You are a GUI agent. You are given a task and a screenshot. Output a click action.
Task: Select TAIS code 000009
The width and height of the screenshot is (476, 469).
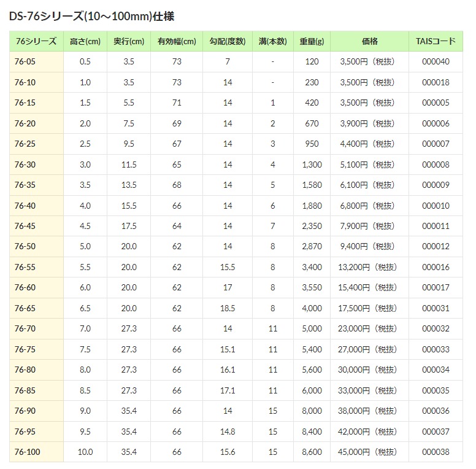coord(436,185)
